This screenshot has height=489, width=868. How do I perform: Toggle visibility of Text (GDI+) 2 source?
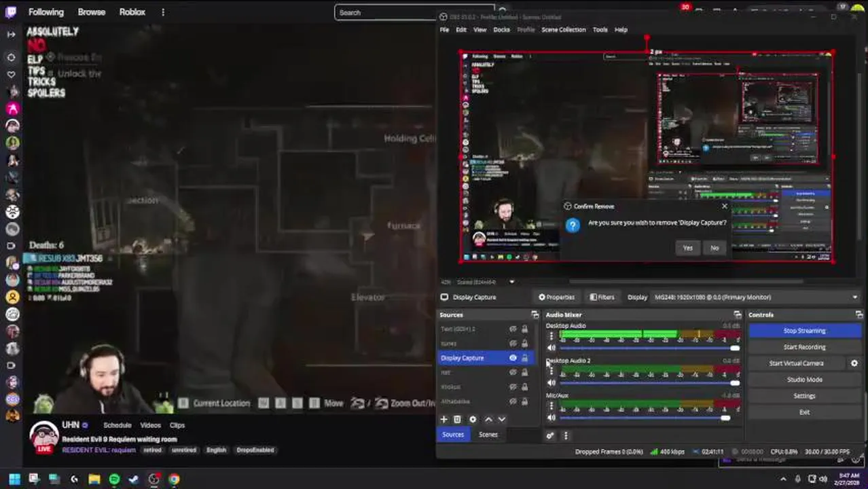point(513,329)
